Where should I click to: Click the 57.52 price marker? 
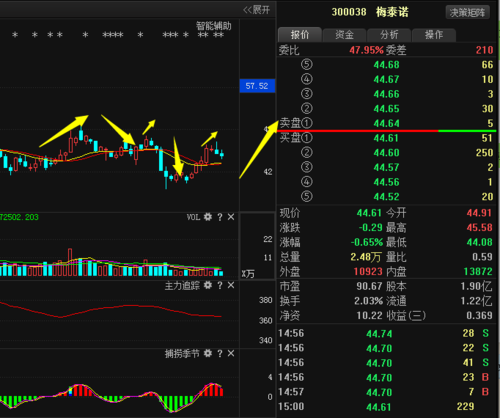click(x=257, y=86)
